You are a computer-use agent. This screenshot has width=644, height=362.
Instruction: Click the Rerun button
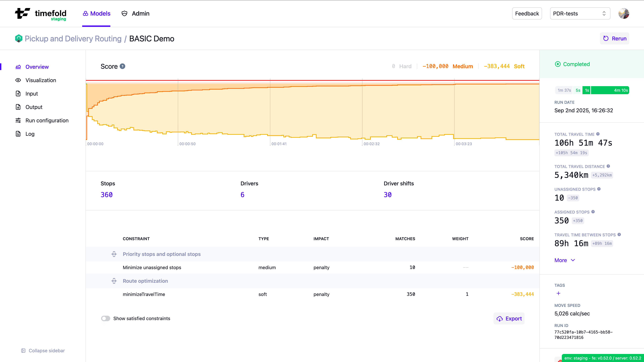[x=614, y=39]
